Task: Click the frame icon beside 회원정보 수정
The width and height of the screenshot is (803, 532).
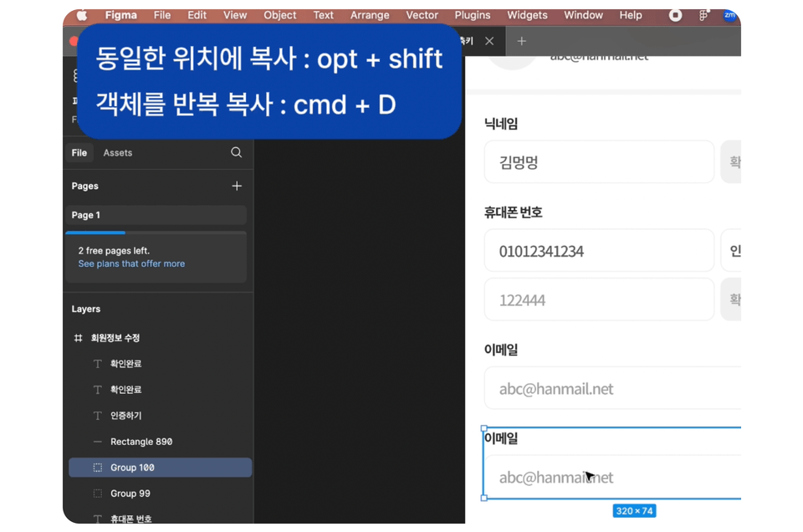Action: click(x=78, y=338)
